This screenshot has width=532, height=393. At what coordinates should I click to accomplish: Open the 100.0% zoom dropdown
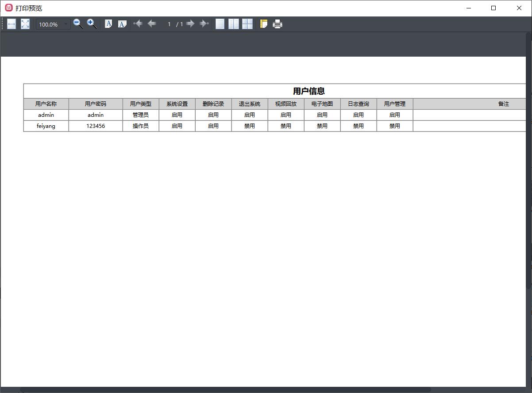coord(66,24)
